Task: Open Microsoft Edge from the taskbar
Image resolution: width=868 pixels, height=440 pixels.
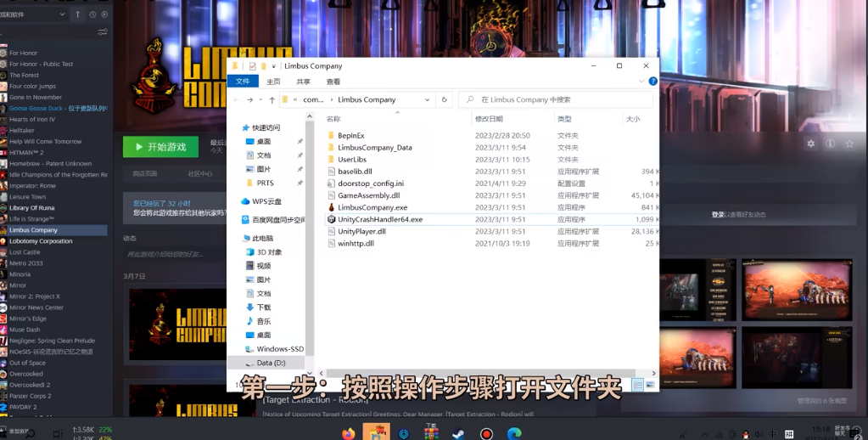Action: (514, 433)
